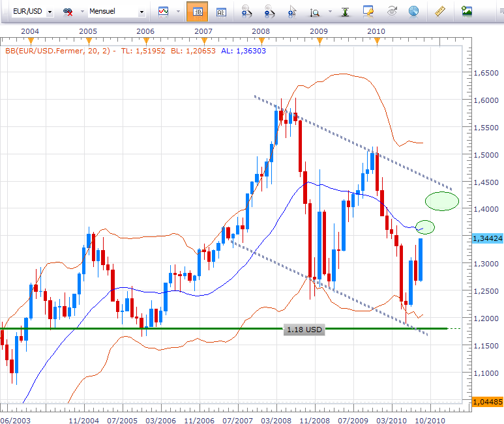Expand chart type dropdown arrow
Viewport: 504px width, 424px height.
(x=178, y=12)
